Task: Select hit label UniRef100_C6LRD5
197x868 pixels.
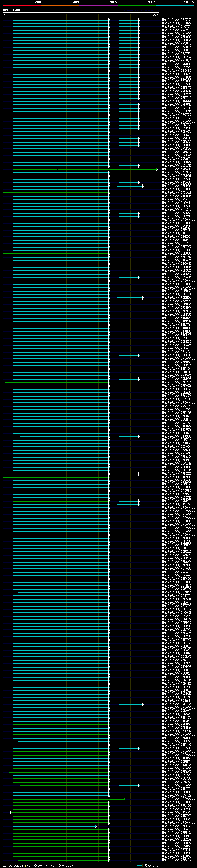Action: point(177,186)
